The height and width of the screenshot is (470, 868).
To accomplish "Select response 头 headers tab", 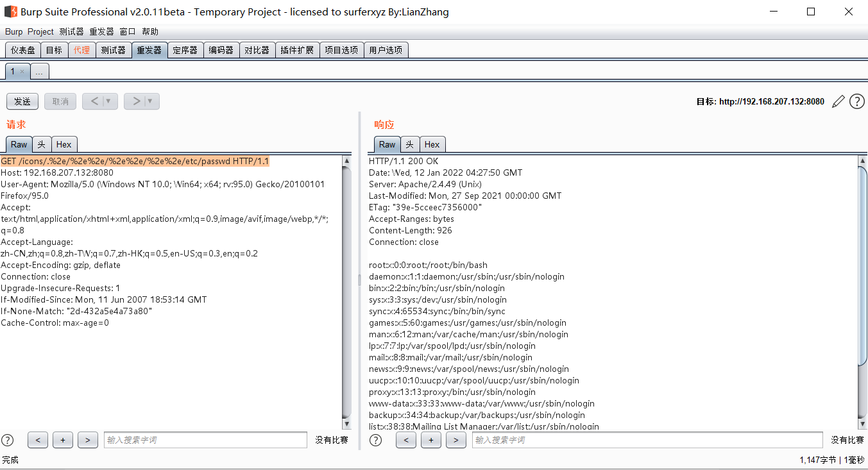I will pos(410,144).
